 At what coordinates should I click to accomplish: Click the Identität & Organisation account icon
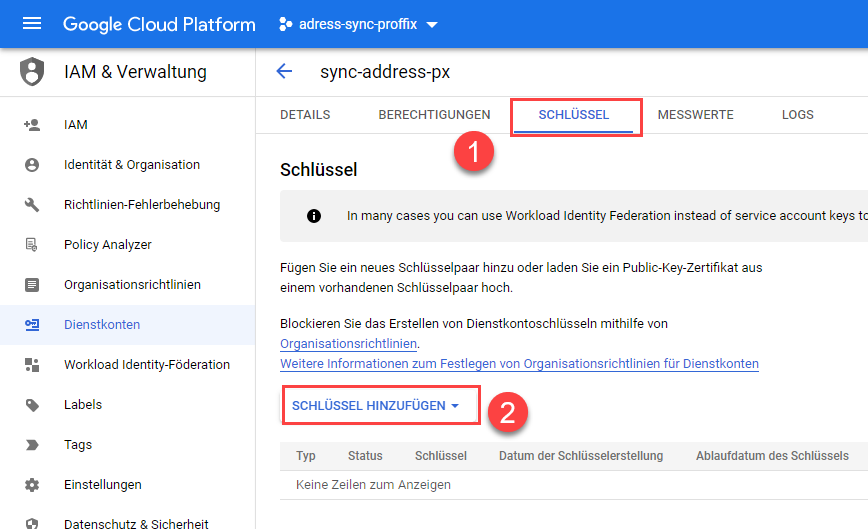pos(32,165)
